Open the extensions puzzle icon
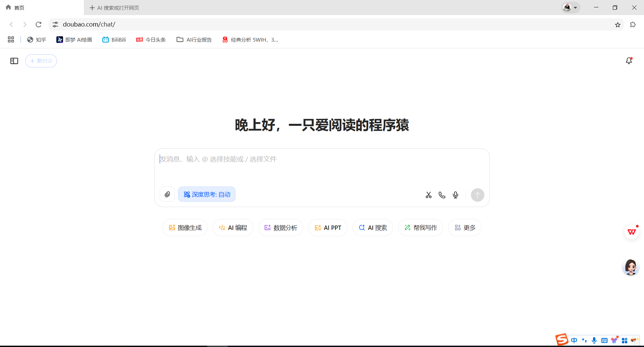644x347 pixels. [x=633, y=24]
